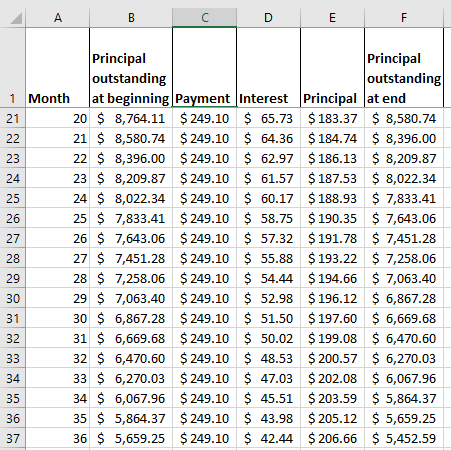The height and width of the screenshot is (450, 451).
Task: Click principal value $194.66
Action: [x=332, y=278]
